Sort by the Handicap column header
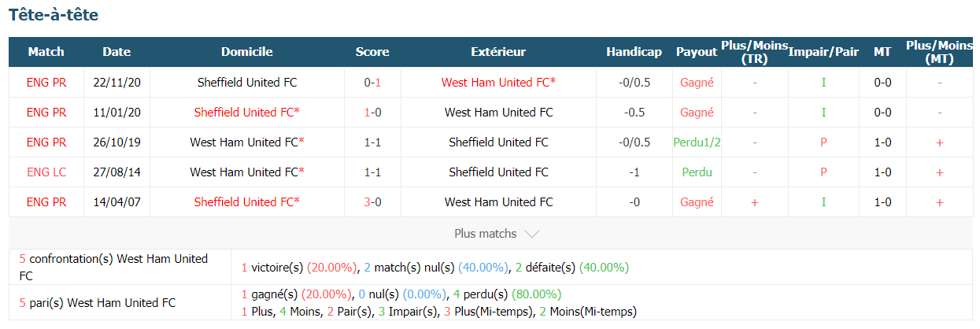The width and height of the screenshot is (980, 329). pyautogui.click(x=634, y=52)
